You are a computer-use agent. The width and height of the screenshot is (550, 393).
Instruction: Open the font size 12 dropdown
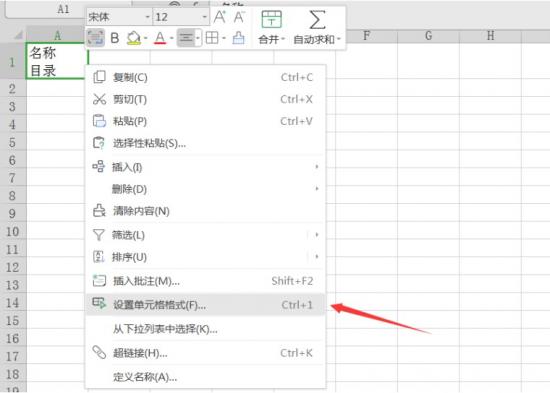click(204, 17)
